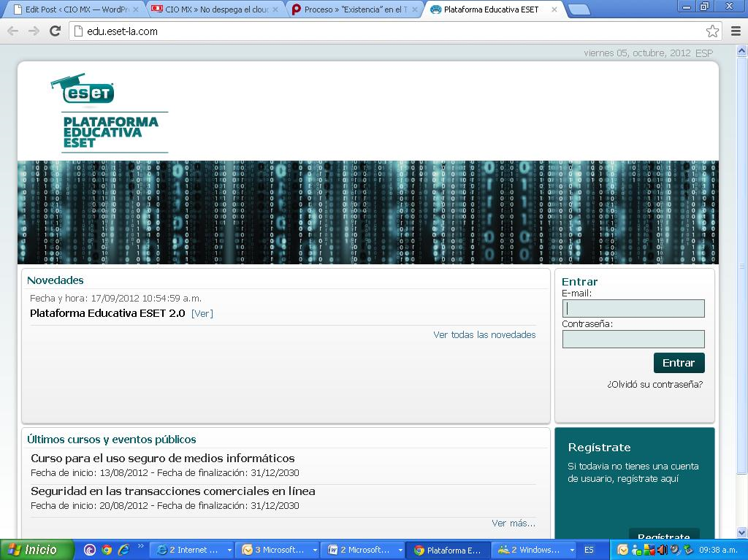Click the page scrollbar up arrow
748x560 pixels.
point(742,50)
